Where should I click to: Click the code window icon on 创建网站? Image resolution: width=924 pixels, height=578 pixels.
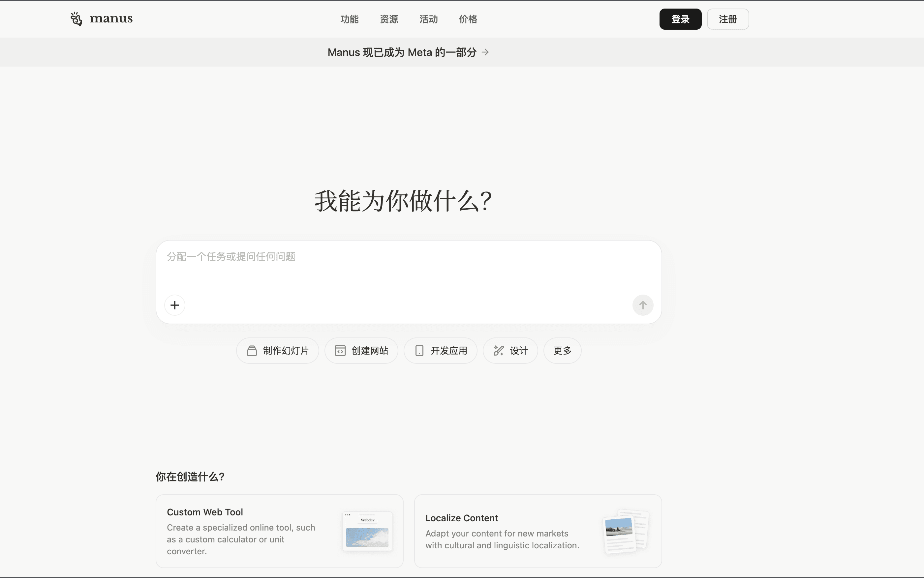point(341,350)
